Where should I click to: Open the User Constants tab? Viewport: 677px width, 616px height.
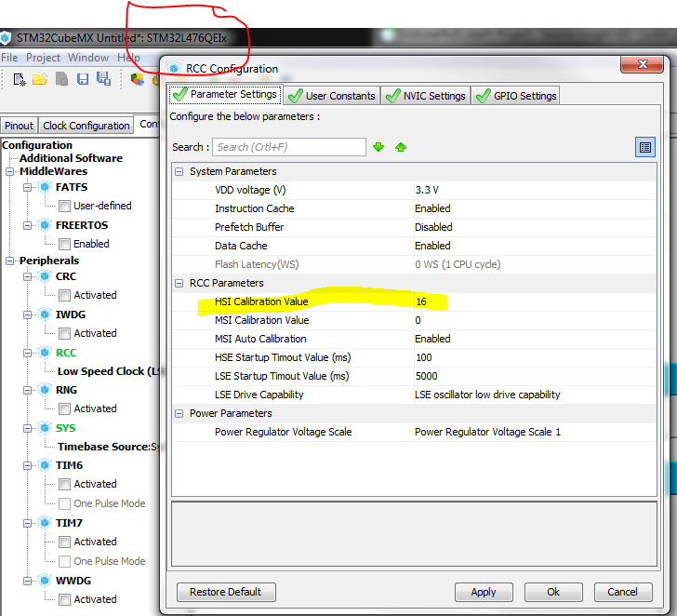click(x=332, y=96)
